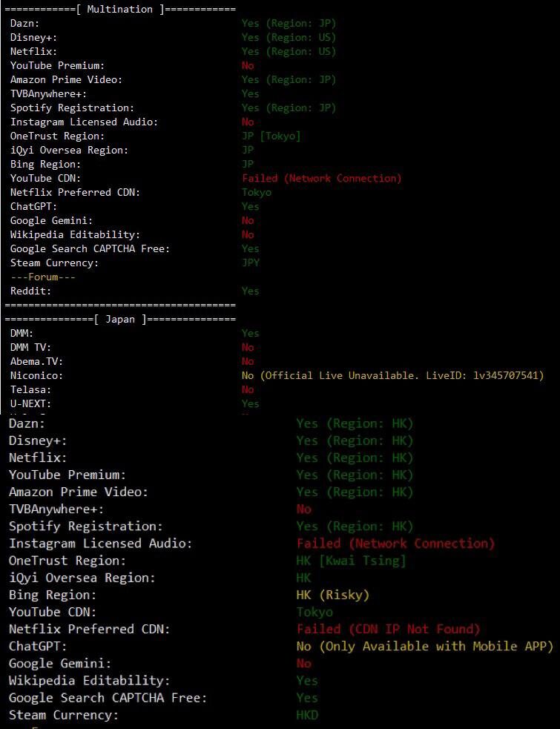The width and height of the screenshot is (560, 729).
Task: Click the red Failed result beside Instagram Licensed Audio
Action: (x=395, y=544)
